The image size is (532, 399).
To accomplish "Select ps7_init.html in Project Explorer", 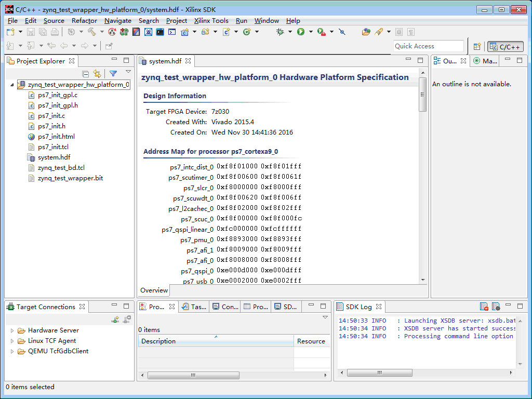I will pyautogui.click(x=56, y=137).
